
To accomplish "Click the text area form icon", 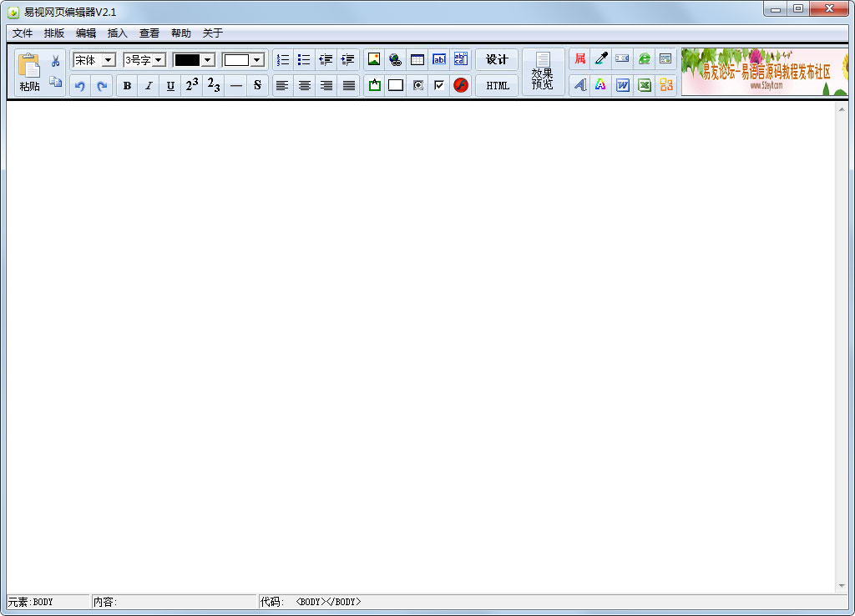I will point(461,59).
